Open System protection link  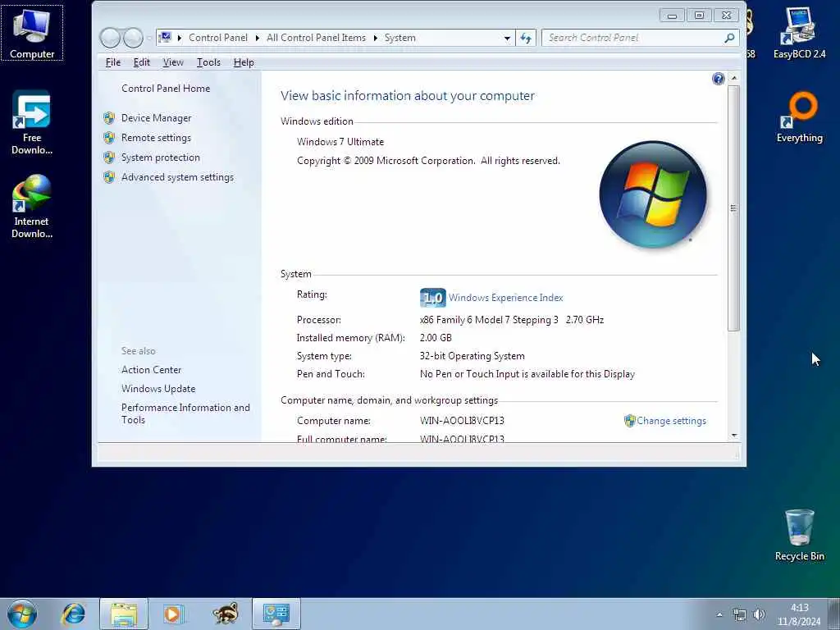click(x=160, y=157)
